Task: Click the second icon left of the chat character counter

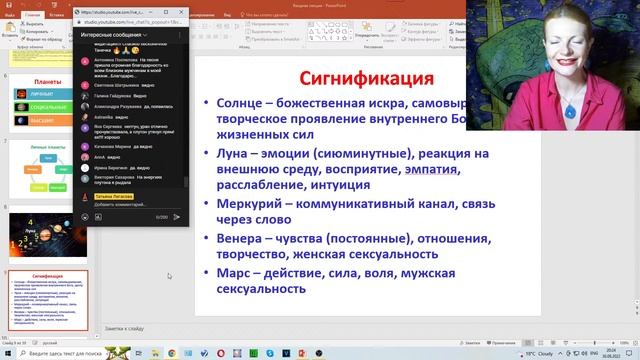Action: coord(98,217)
